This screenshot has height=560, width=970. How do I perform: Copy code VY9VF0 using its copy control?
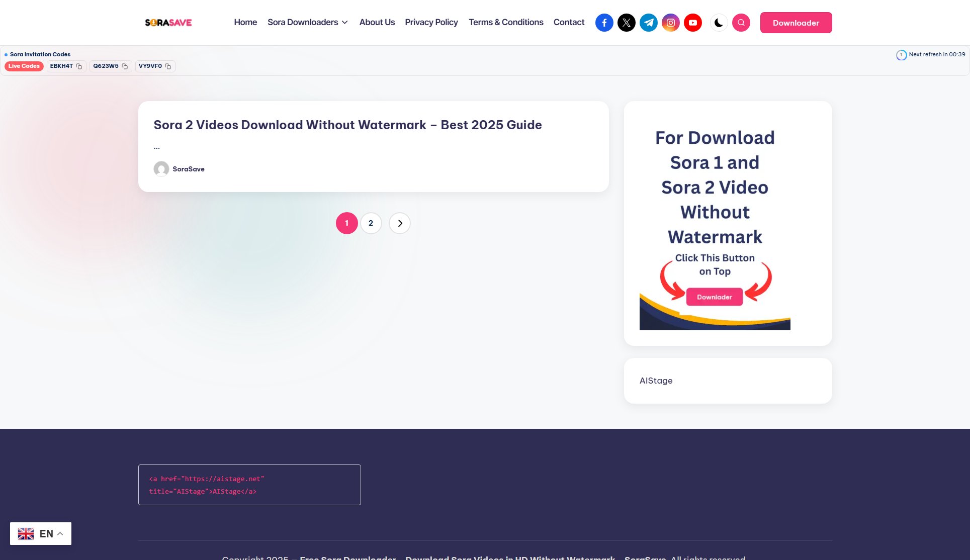pyautogui.click(x=168, y=66)
